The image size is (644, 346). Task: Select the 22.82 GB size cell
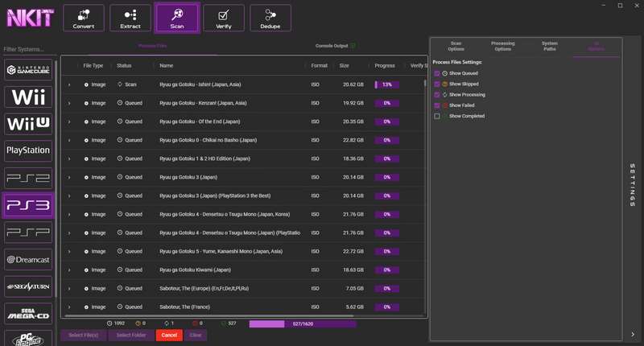coord(353,140)
